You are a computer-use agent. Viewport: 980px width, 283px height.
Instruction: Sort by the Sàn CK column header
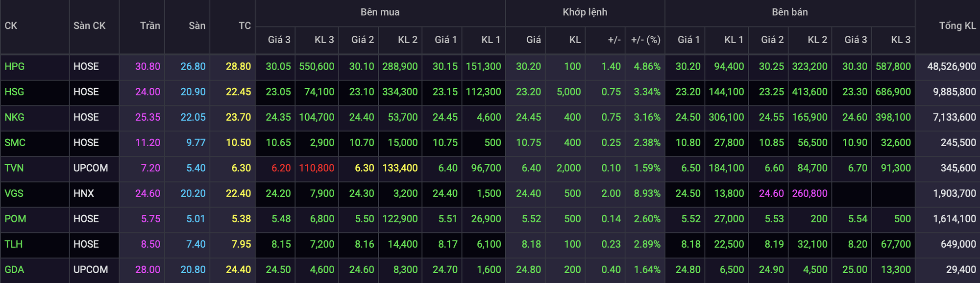click(89, 26)
